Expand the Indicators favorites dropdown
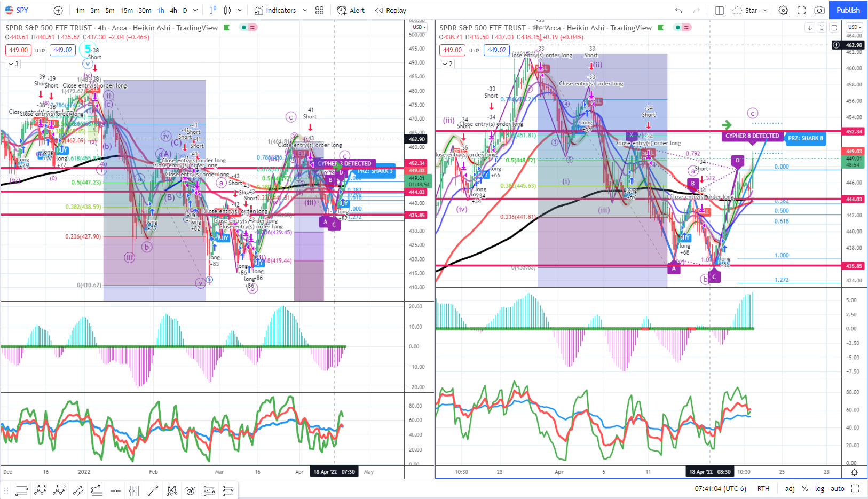The image size is (868, 499). click(305, 10)
